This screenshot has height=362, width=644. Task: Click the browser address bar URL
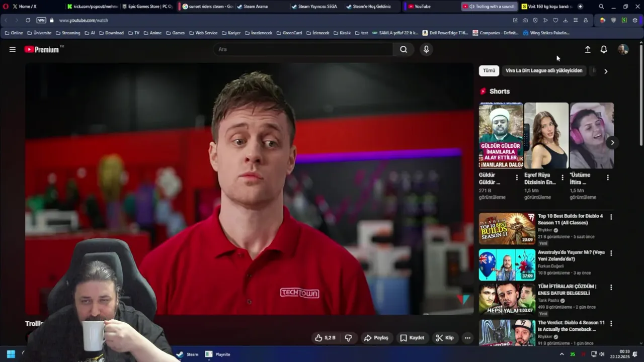pos(84,21)
